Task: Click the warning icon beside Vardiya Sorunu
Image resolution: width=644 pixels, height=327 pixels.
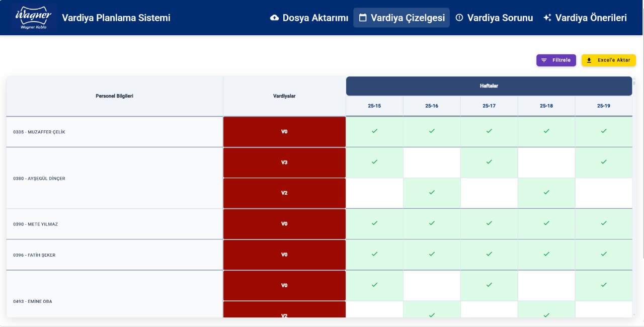Action: [x=459, y=18]
